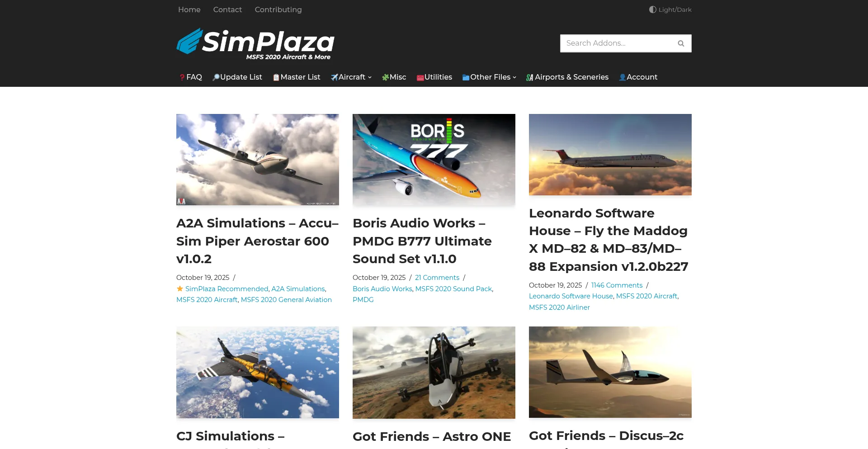Screen dimensions: 868x449
Task: Open the Update List page
Action: (237, 77)
